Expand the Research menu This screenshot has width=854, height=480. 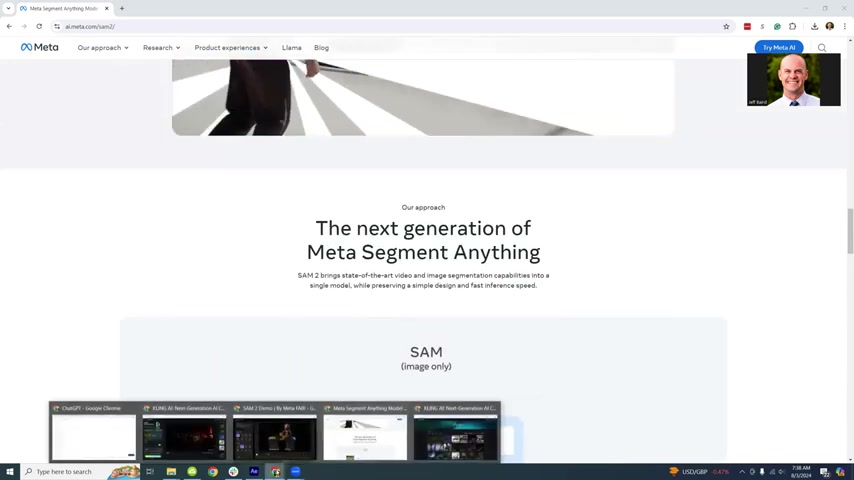pyautogui.click(x=162, y=48)
